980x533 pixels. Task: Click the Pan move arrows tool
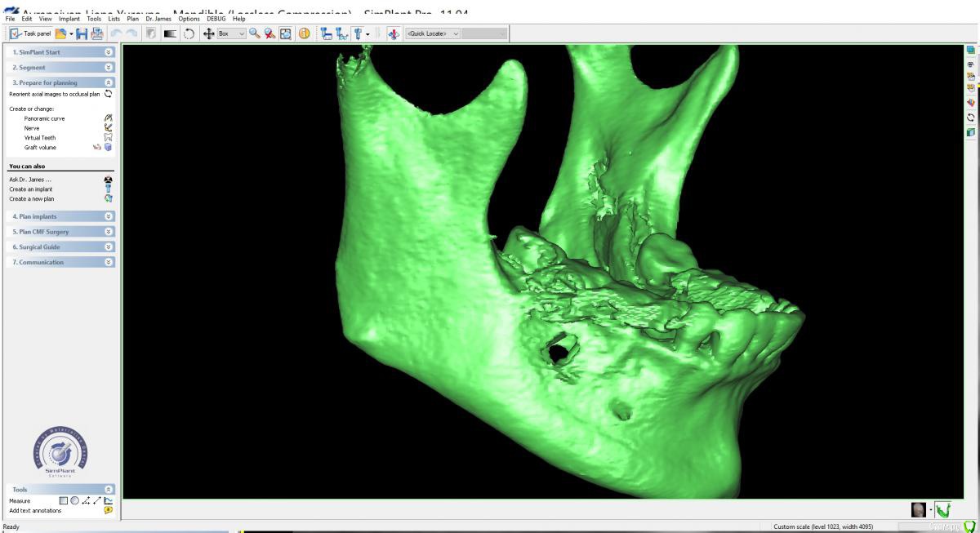(208, 33)
